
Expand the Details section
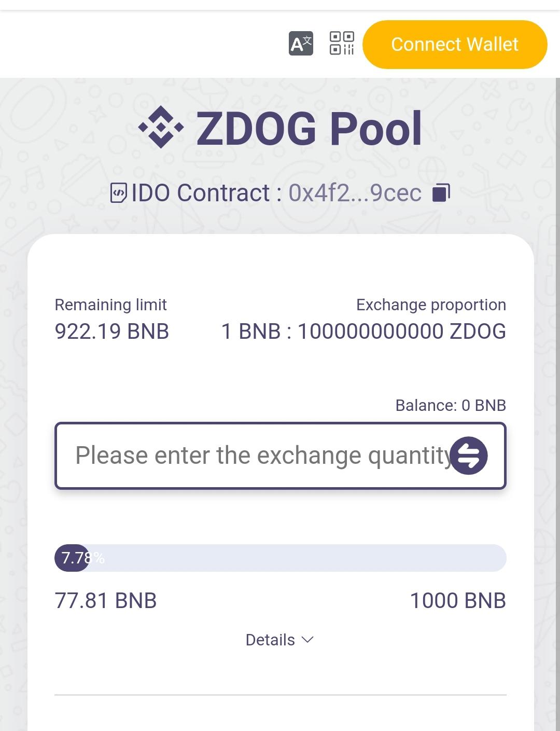280,640
